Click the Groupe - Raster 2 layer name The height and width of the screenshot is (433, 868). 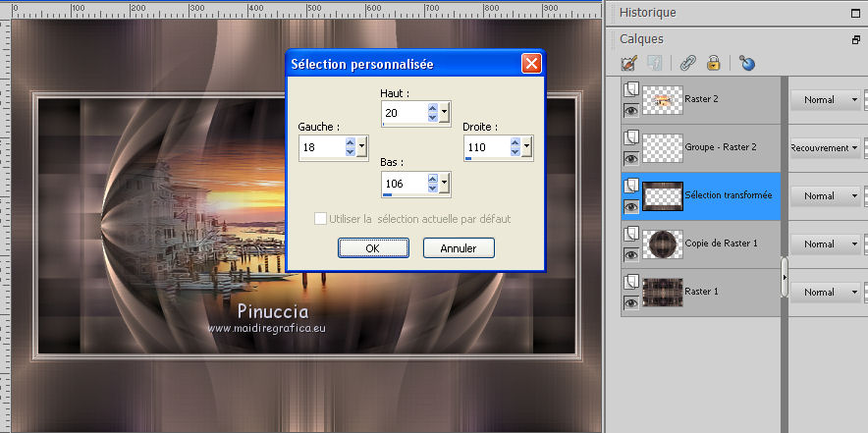click(x=721, y=147)
